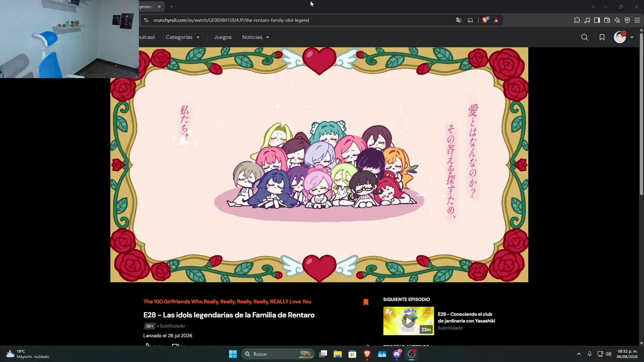Open a new browser tab
This screenshot has width=644, height=362.
(x=172, y=7)
